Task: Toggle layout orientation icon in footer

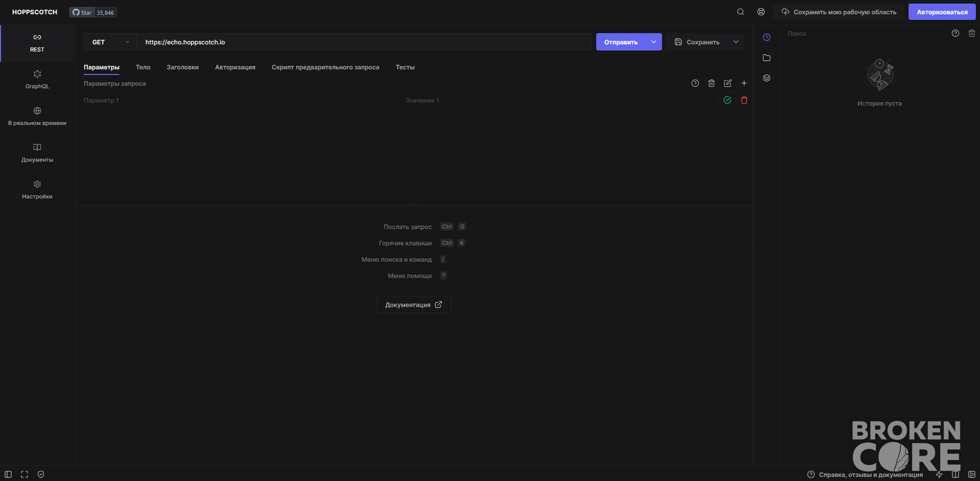Action: tap(955, 474)
